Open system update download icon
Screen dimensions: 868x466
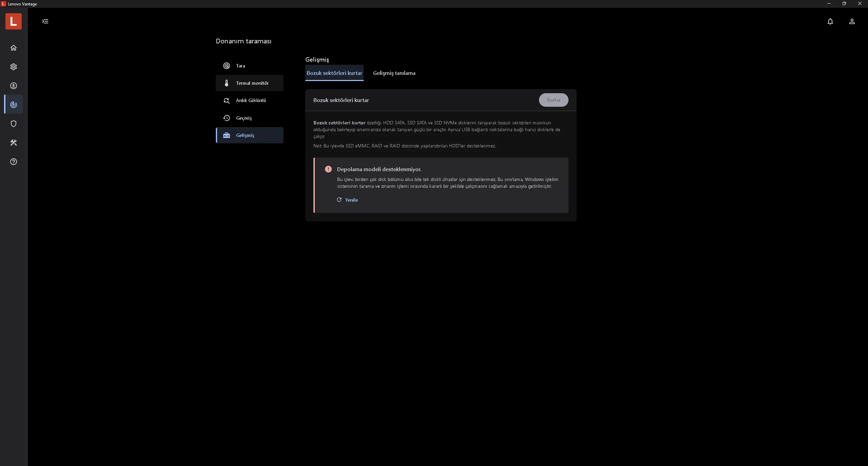[x=14, y=86]
